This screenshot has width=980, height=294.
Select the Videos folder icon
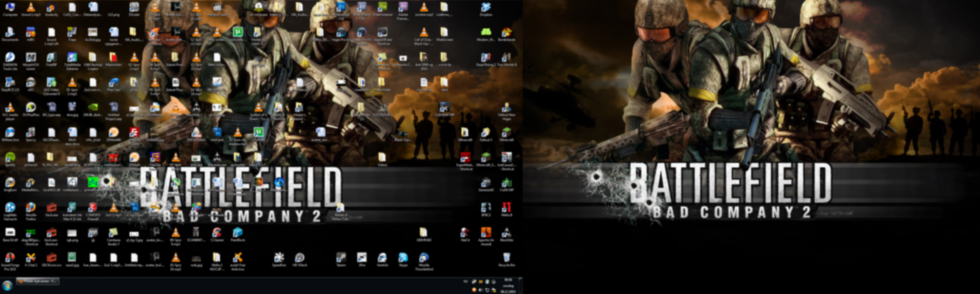tap(382, 160)
